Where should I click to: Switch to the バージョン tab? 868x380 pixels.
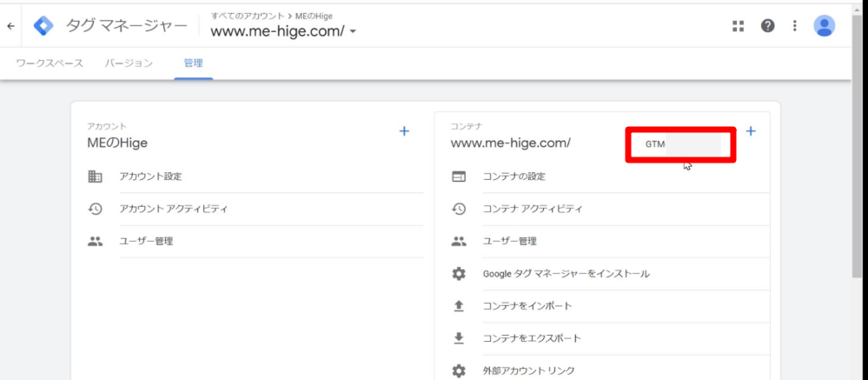129,63
